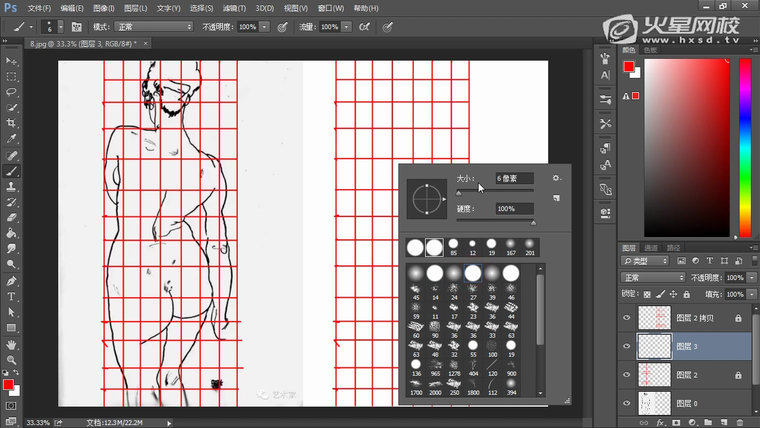This screenshot has width=760, height=428.
Task: Hide the 图层 0 layer
Action: [x=627, y=403]
